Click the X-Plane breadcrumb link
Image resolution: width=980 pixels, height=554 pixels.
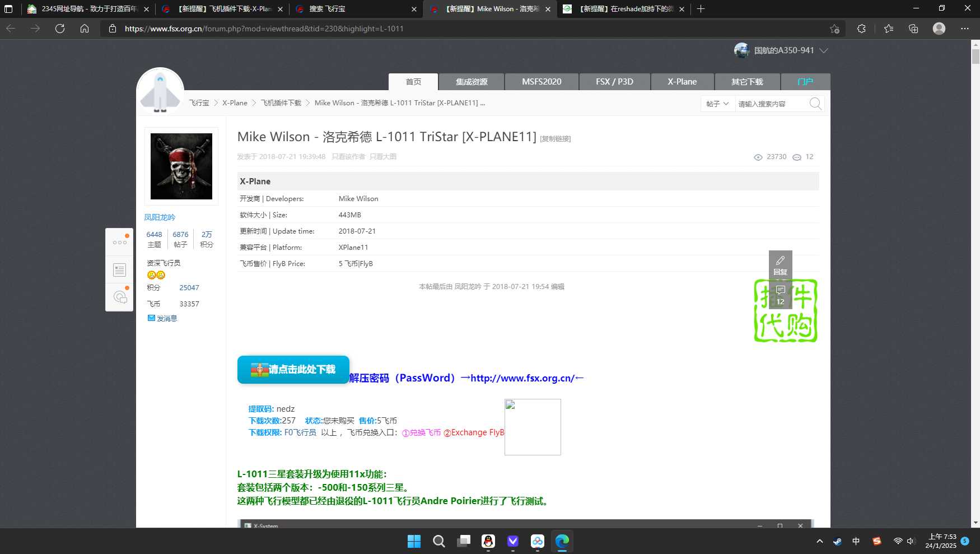[235, 103]
